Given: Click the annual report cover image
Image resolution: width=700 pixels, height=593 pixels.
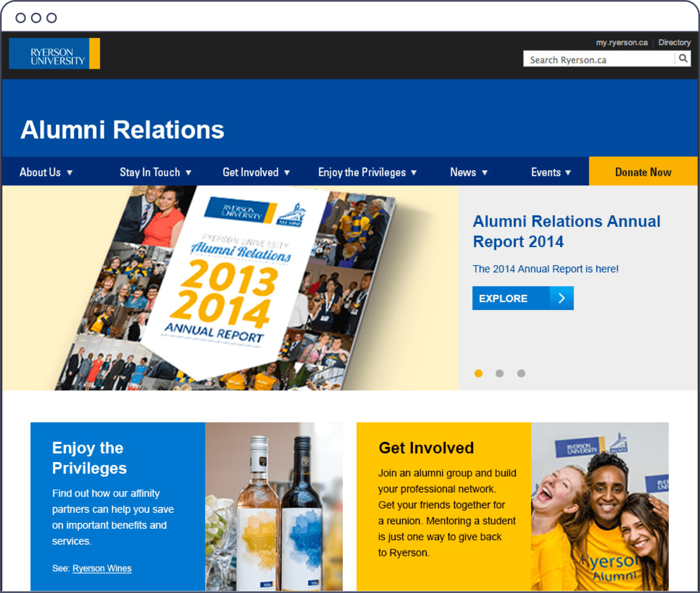Looking at the screenshot, I should click(230, 288).
